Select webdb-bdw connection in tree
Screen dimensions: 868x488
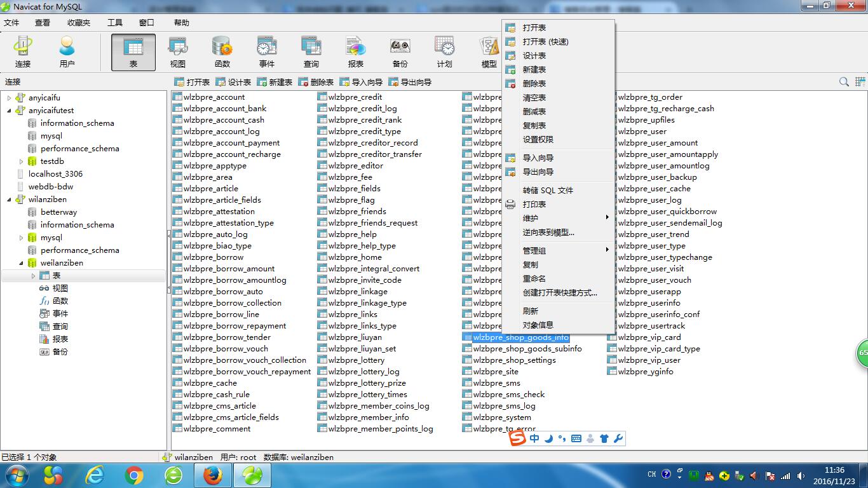click(x=51, y=187)
